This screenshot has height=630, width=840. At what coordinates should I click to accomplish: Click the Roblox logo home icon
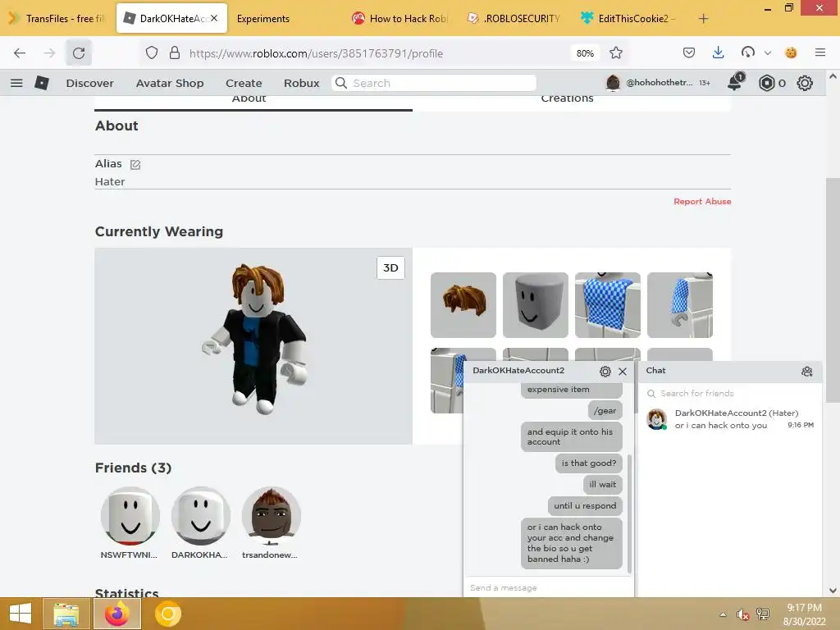pyautogui.click(x=42, y=83)
